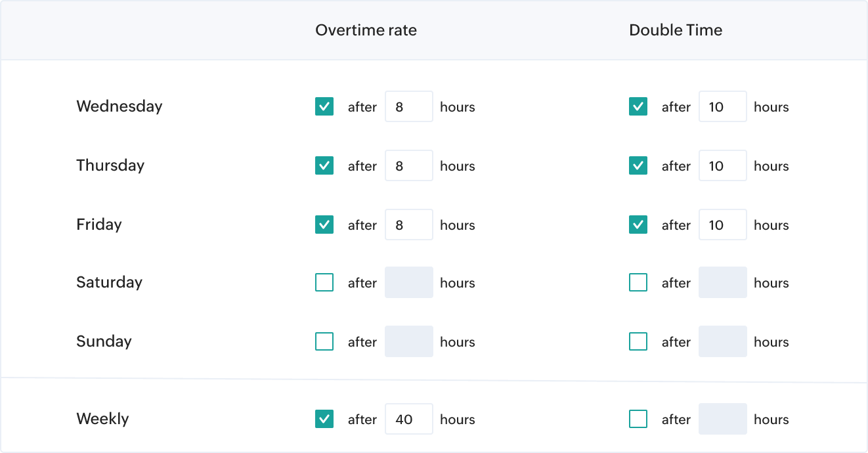The image size is (868, 453).
Task: Click Thursday's Double Time hours field showing 10
Action: coord(722,165)
